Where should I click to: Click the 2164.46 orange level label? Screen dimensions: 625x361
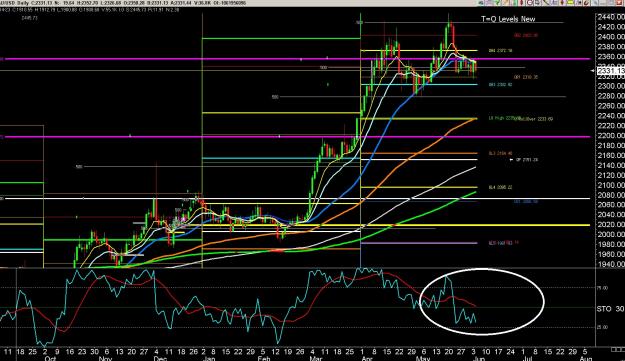(x=500, y=153)
